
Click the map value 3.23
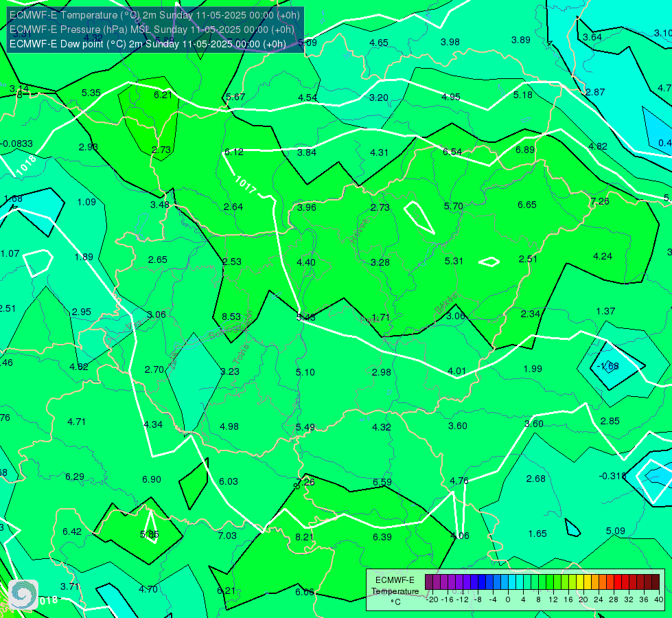click(230, 371)
